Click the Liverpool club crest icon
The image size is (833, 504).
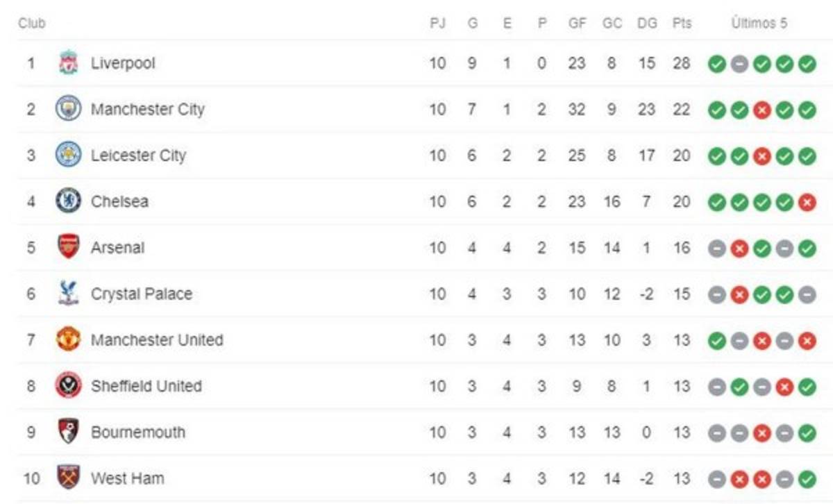click(68, 63)
